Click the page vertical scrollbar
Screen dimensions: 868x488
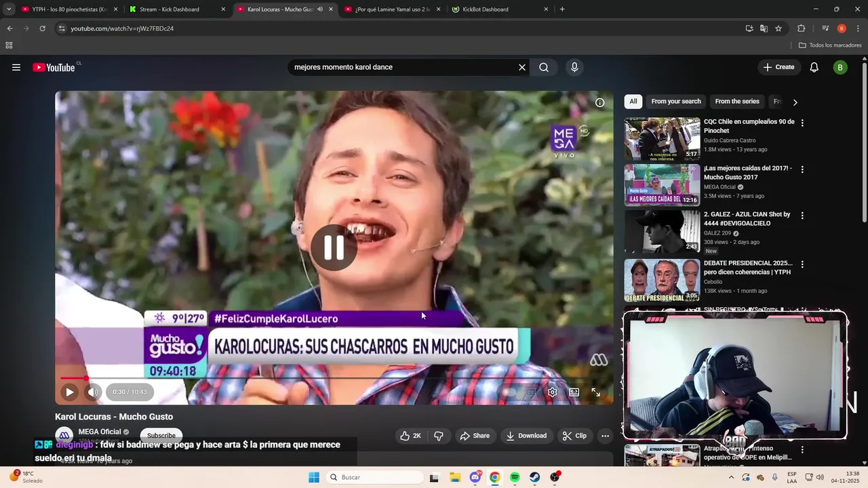coord(865,142)
